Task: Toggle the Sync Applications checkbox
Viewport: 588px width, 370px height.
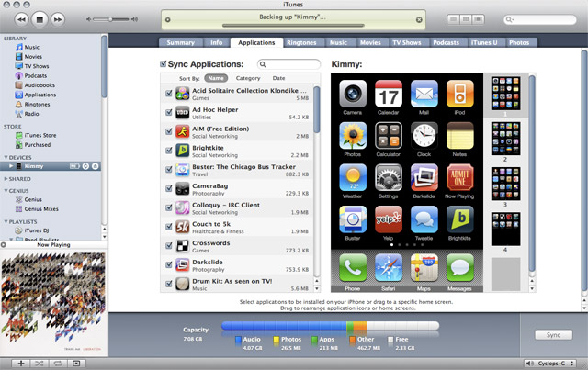Action: pos(164,63)
